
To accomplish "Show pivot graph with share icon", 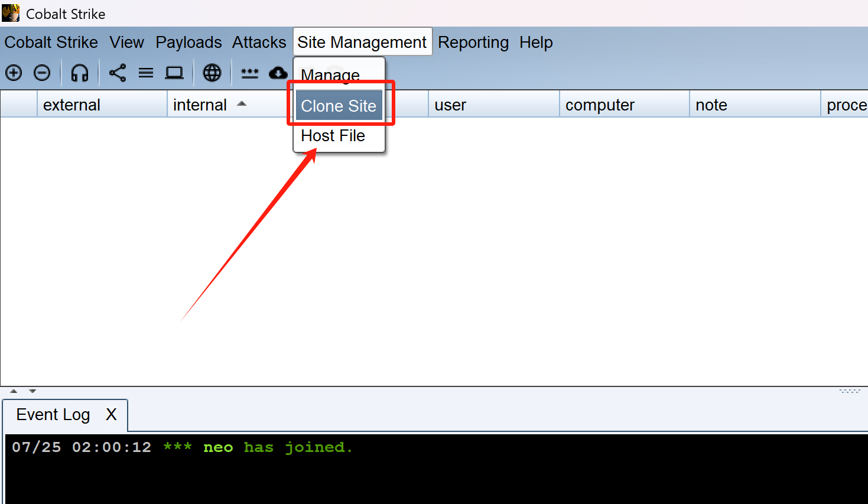I will (x=118, y=73).
